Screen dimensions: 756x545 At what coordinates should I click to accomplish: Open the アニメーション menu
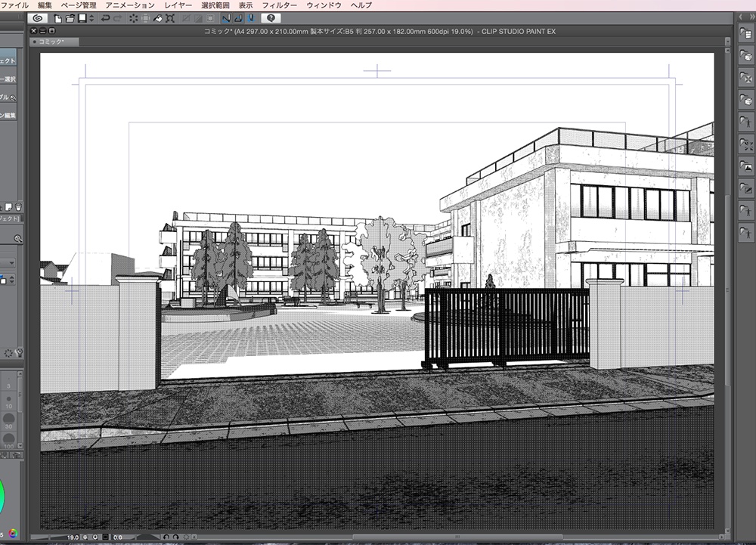(x=130, y=5)
